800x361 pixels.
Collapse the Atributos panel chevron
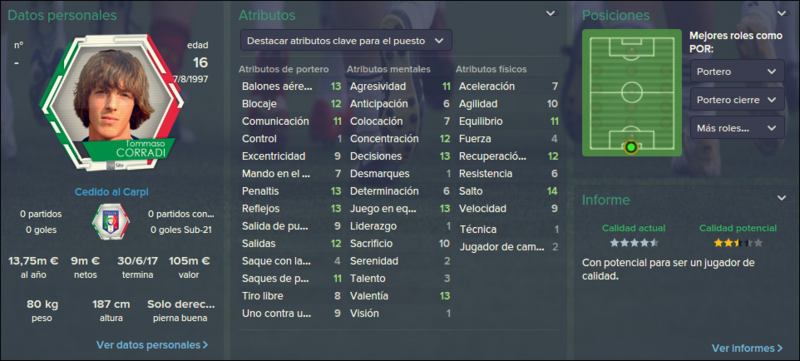point(551,13)
